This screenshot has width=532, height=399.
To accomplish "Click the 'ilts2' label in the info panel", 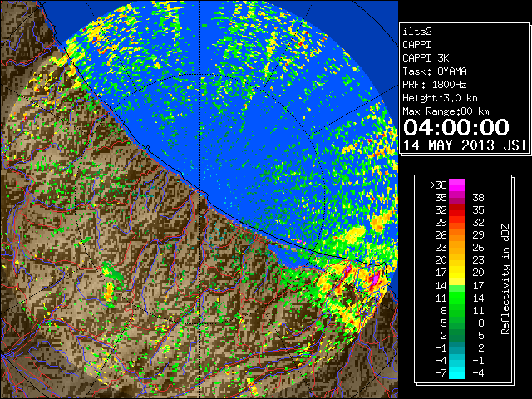I will click(x=417, y=32).
